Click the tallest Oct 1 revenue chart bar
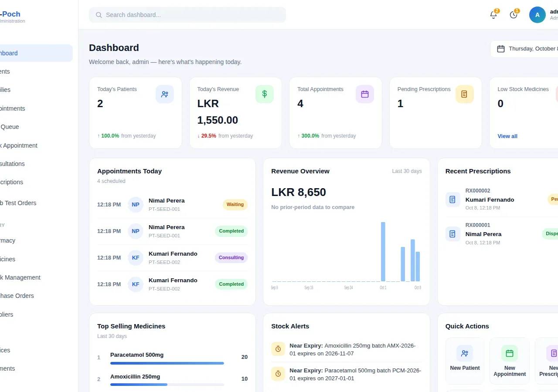The height and width of the screenshot is (392, 558). [383, 252]
